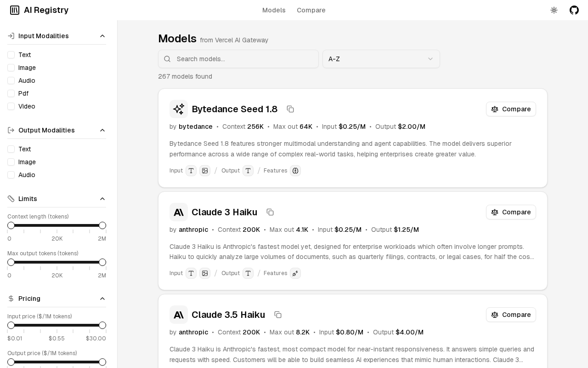Open the Claude 3 Haiku title link
Image resolution: width=588 pixels, height=368 pixels.
coord(225,212)
